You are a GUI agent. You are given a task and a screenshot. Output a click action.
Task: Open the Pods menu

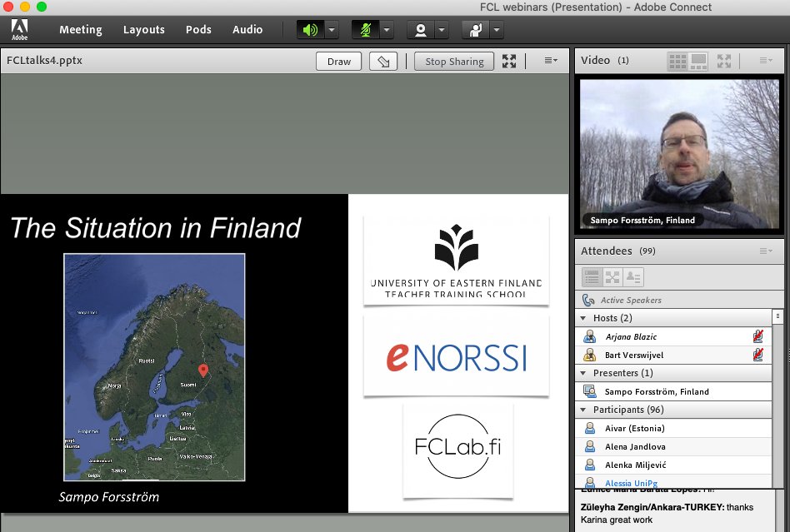[198, 30]
